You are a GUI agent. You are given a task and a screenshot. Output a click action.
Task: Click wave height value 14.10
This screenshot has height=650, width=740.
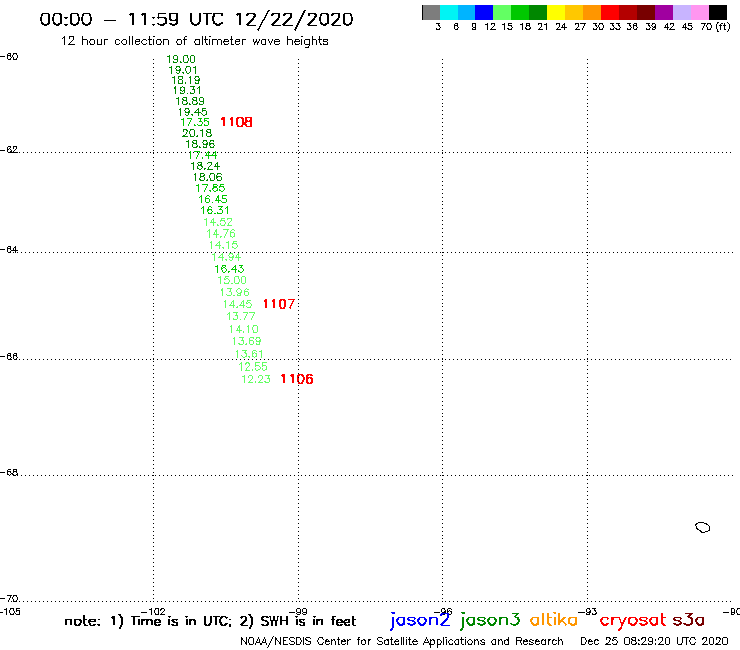pyautogui.click(x=244, y=329)
